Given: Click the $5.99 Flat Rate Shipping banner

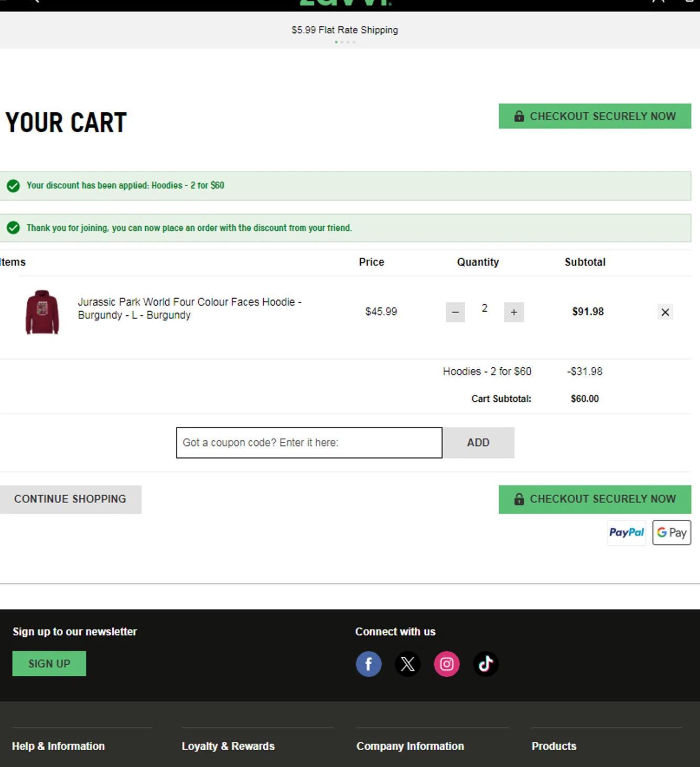Looking at the screenshot, I should coord(344,30).
